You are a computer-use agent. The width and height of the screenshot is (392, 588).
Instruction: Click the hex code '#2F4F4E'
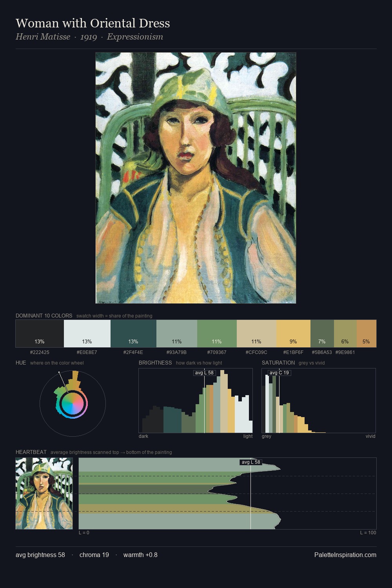click(133, 352)
